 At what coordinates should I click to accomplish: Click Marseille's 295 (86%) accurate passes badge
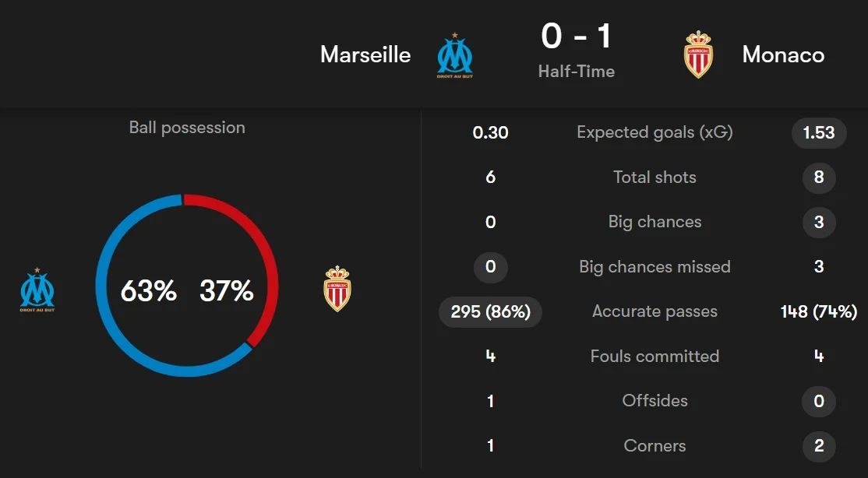tap(491, 311)
